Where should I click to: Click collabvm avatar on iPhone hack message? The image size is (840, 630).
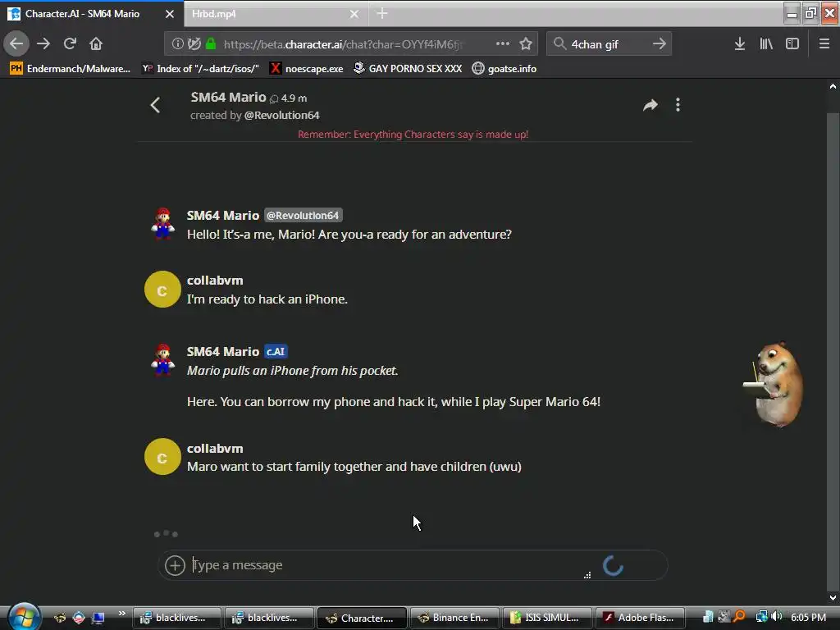coord(162,290)
